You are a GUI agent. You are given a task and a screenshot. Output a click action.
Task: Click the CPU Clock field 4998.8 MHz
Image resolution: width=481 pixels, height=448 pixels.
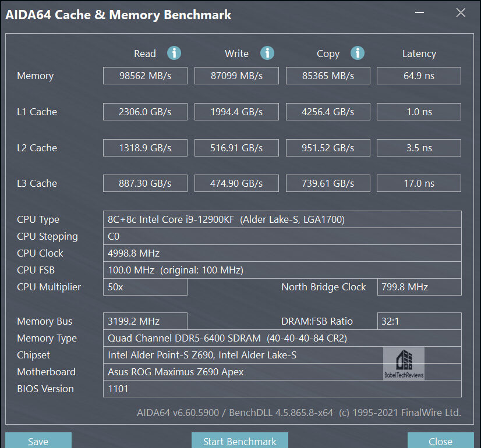(282, 253)
